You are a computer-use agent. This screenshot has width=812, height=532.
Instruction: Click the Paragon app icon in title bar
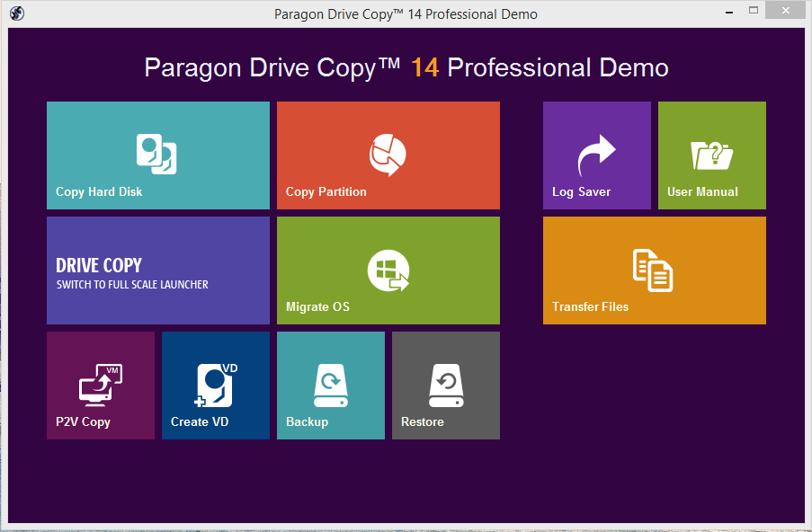17,13
